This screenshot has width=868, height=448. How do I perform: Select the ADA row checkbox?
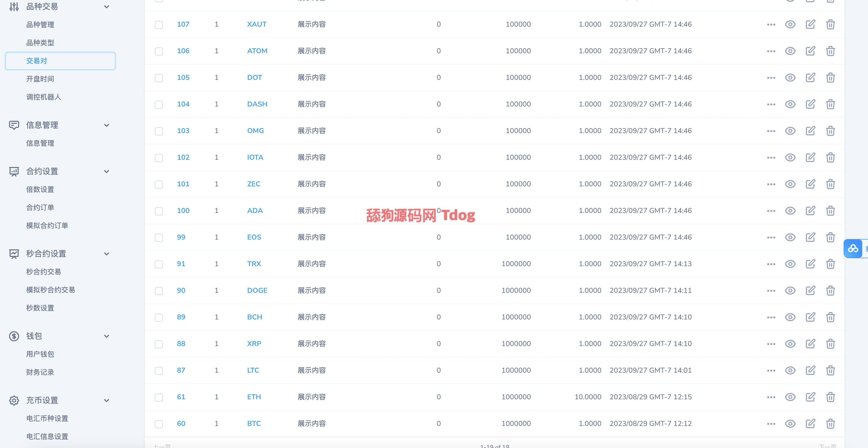tap(159, 211)
